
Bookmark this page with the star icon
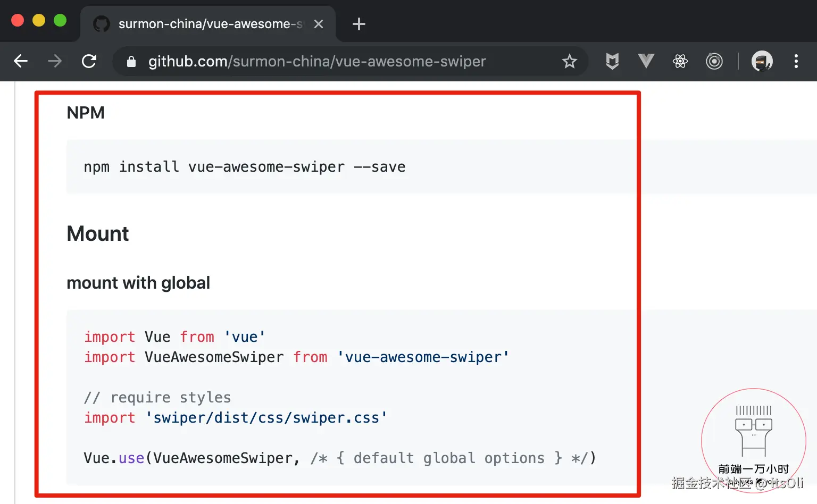(569, 62)
